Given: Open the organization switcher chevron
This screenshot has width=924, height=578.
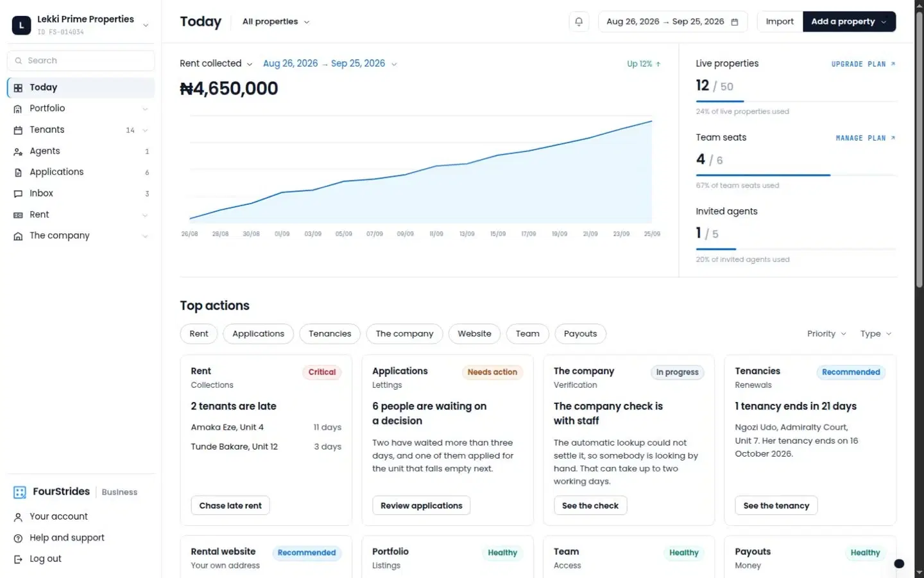Looking at the screenshot, I should pos(146,26).
